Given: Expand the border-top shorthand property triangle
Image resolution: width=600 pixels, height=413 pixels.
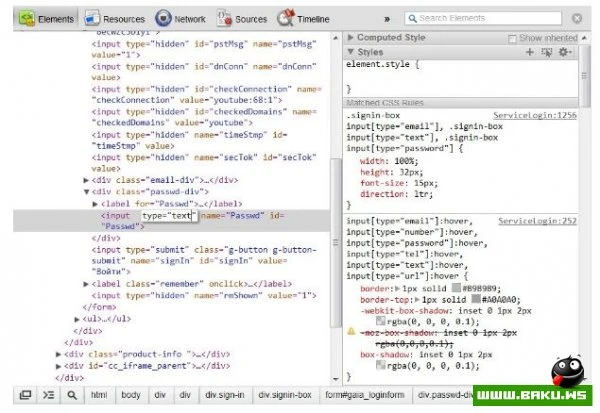Looking at the screenshot, I should pyautogui.click(x=417, y=299).
